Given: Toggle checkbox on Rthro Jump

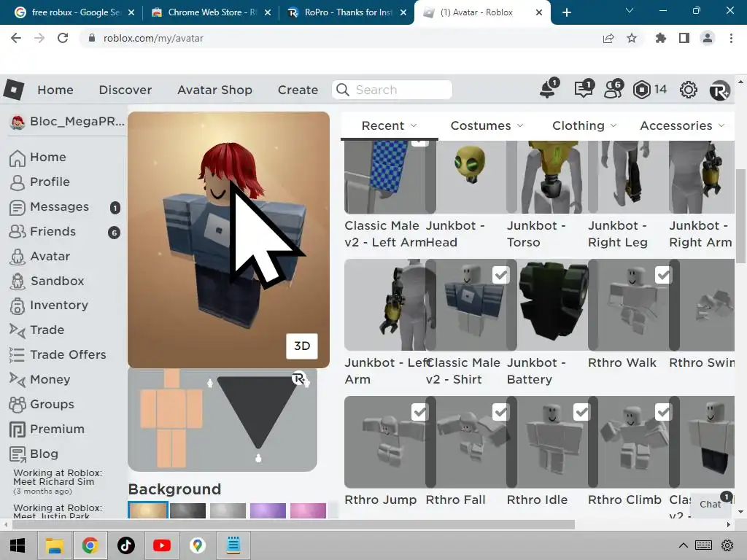Looking at the screenshot, I should tap(419, 412).
